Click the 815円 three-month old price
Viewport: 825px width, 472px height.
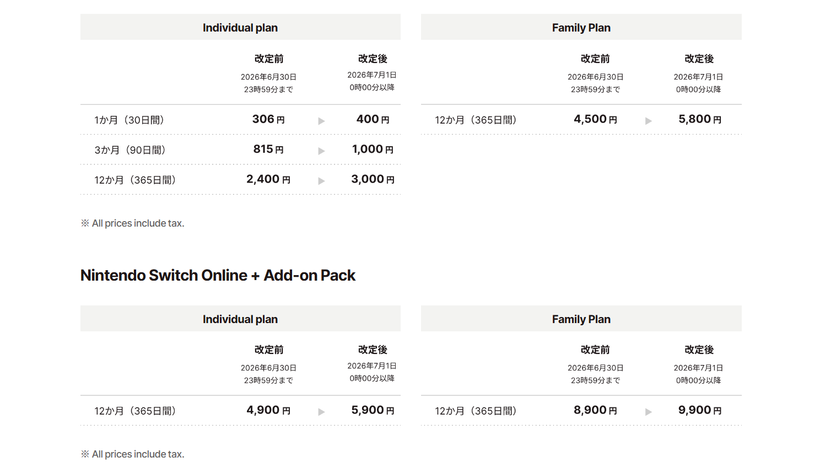point(268,149)
